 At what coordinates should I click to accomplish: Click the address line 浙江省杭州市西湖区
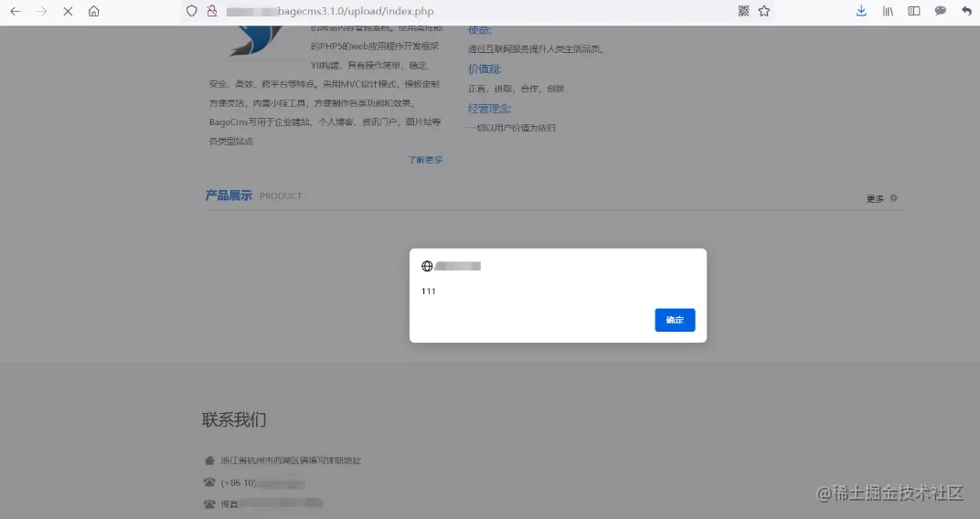tap(291, 461)
